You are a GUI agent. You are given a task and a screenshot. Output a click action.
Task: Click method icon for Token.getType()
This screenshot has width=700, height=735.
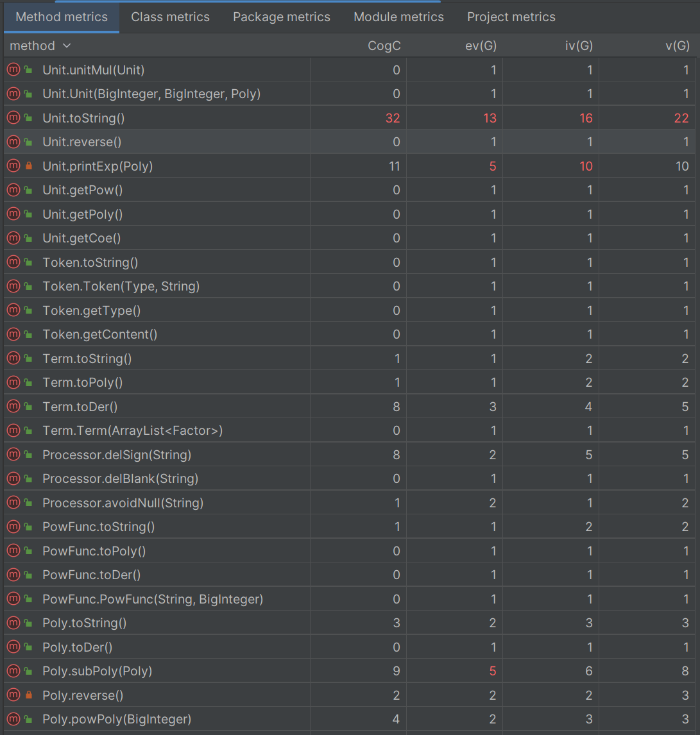coord(13,310)
